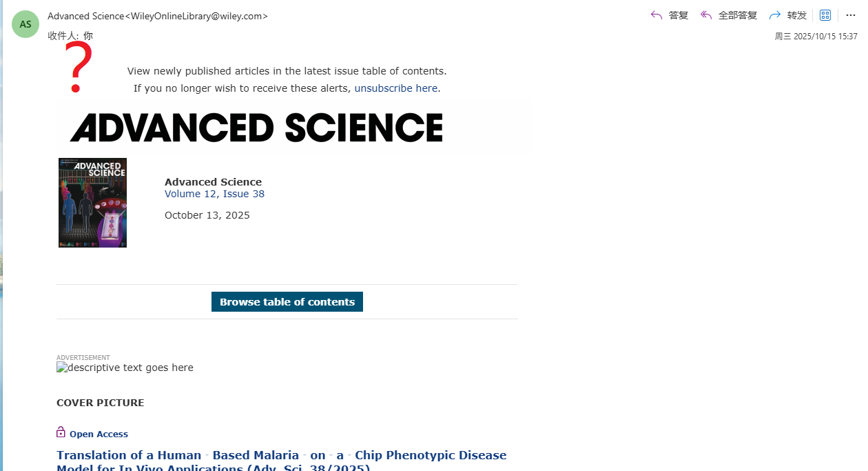Click the 答复 text label
Viewport: 868px width, 471px height.
(x=679, y=15)
